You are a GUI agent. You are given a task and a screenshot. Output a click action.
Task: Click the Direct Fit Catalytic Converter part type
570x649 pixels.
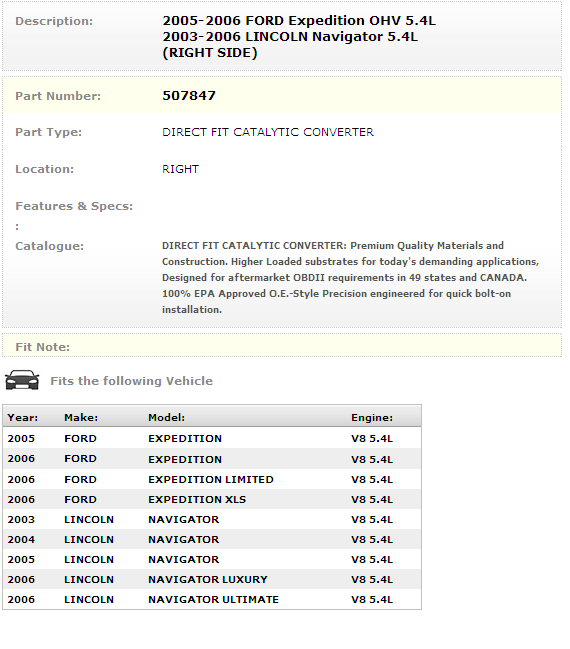pyautogui.click(x=268, y=132)
